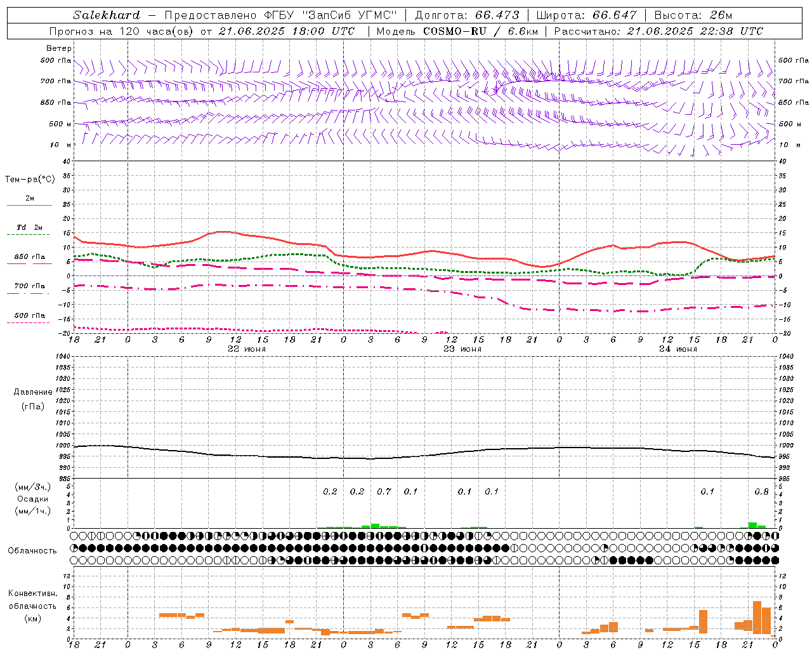This screenshot has height=650, width=812.
Task: Click the tallest orange convective cloud bar
Action: pos(757,618)
